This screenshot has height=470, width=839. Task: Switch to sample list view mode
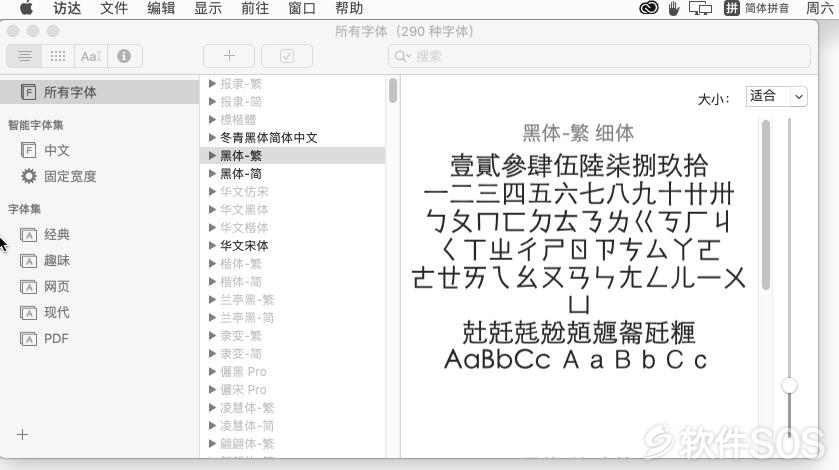point(25,56)
